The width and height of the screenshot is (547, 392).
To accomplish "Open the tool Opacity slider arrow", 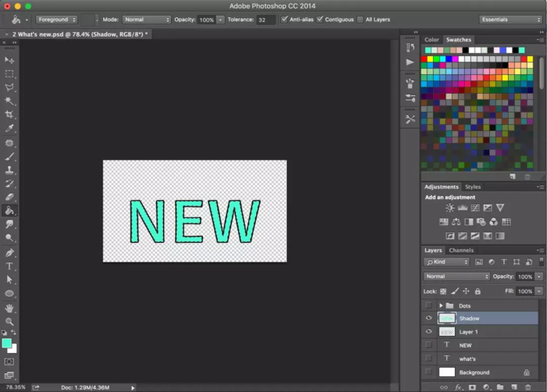I will [220, 20].
